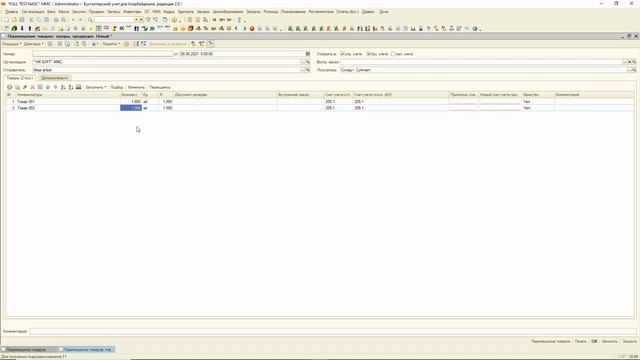
Task: Click the highlighted quantity cell of Товар 002
Action: pos(131,108)
